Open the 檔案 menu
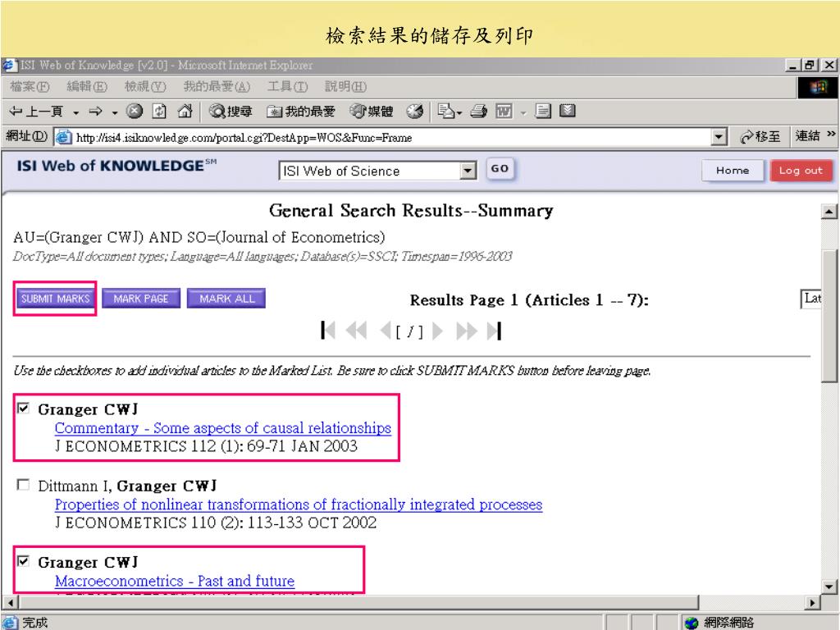 tap(30, 86)
